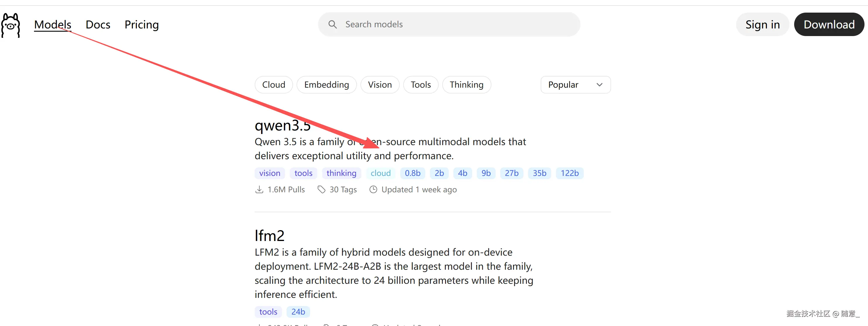
Task: Select the Models navigation item
Action: point(52,25)
